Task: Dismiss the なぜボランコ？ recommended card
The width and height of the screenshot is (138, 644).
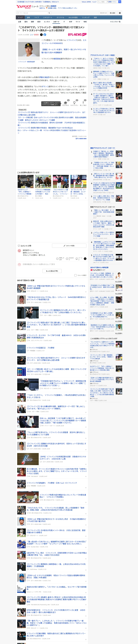Action: (33, 198)
